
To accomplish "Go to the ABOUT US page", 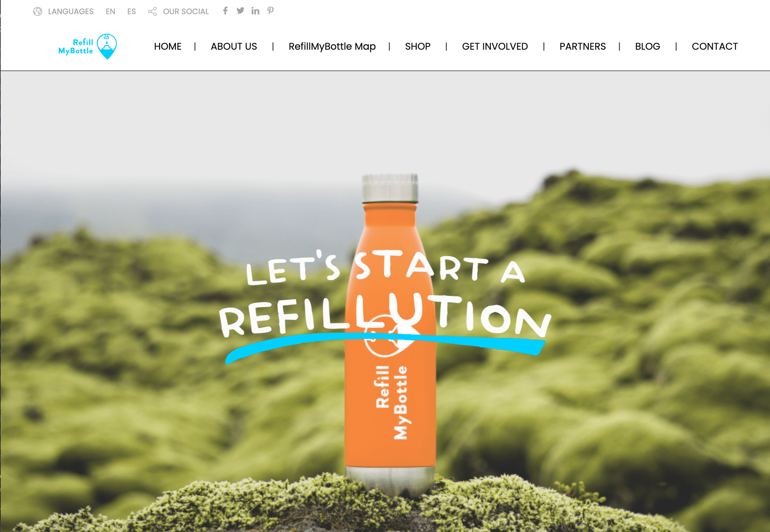I will click(234, 46).
